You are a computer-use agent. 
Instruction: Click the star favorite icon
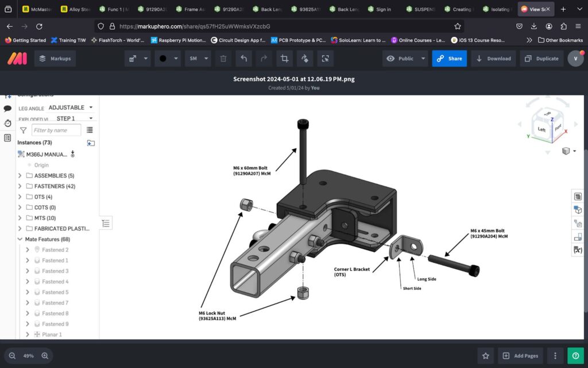pyautogui.click(x=486, y=356)
